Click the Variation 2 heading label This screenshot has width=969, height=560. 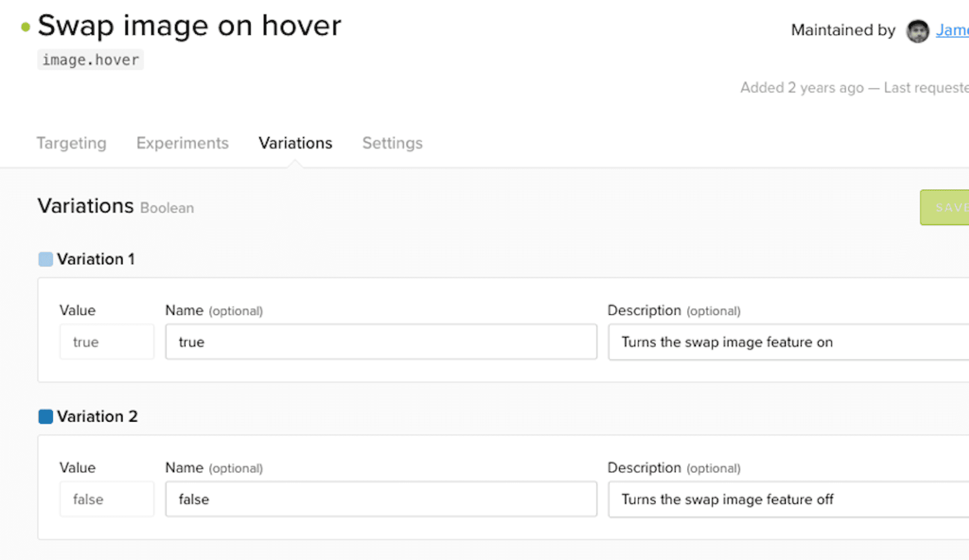[97, 416]
